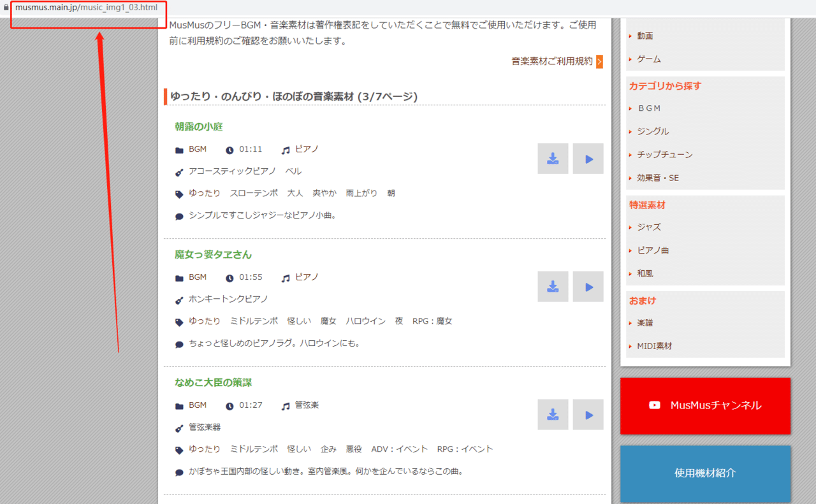
Task: Open the 朝露の小庭 track page
Action: click(x=198, y=126)
